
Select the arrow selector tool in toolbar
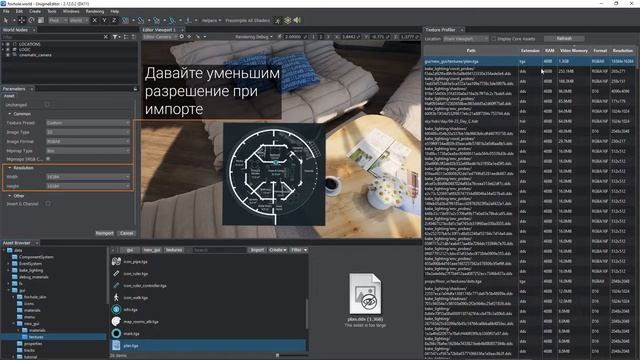[6, 20]
